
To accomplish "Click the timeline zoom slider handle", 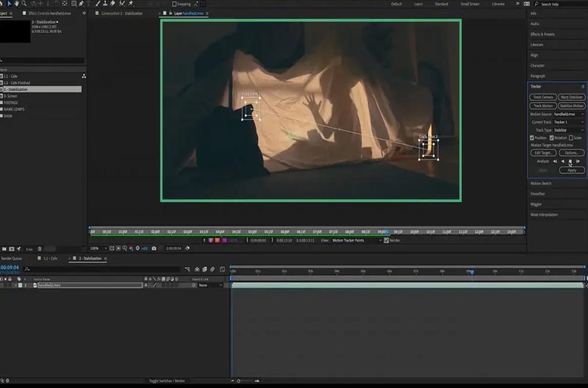I will 239,381.
